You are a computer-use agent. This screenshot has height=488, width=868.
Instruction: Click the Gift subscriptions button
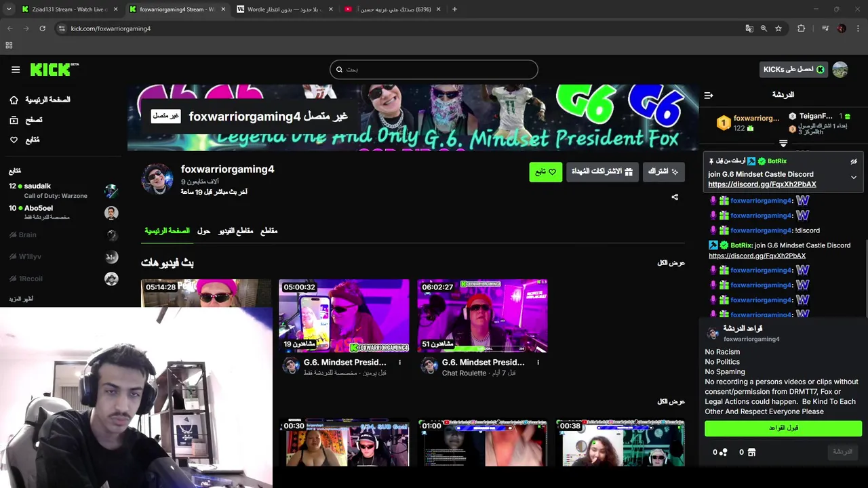pyautogui.click(x=602, y=171)
